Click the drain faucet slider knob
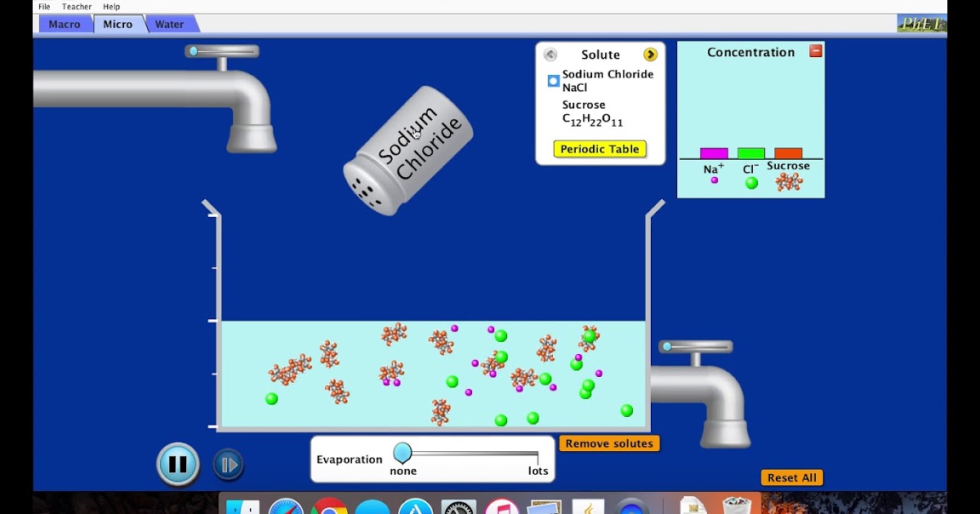The image size is (980, 514). point(667,347)
